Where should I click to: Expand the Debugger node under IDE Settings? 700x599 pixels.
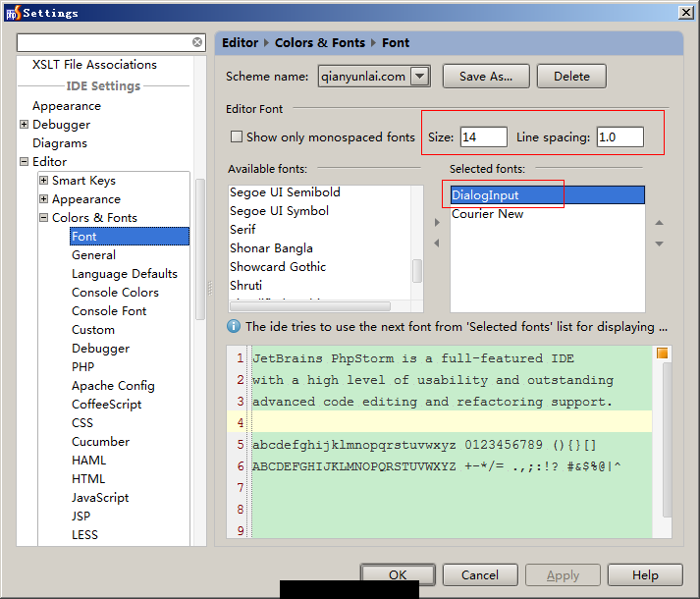[x=25, y=124]
